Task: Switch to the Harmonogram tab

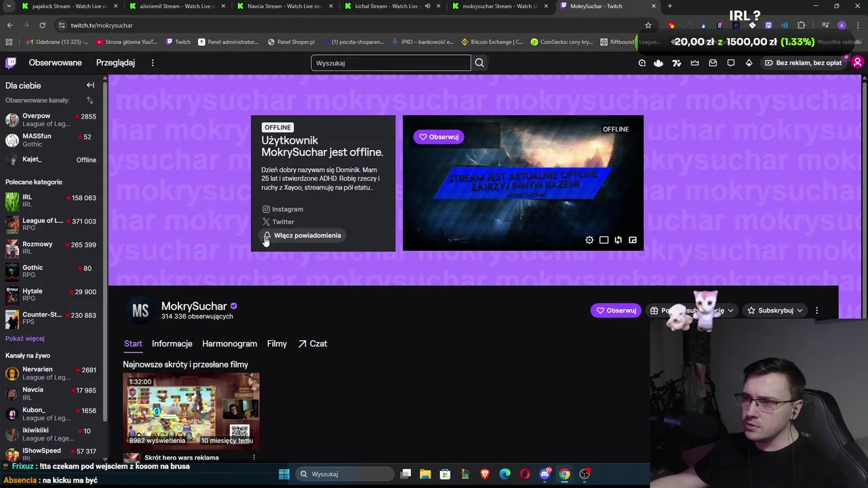Action: pyautogui.click(x=229, y=344)
